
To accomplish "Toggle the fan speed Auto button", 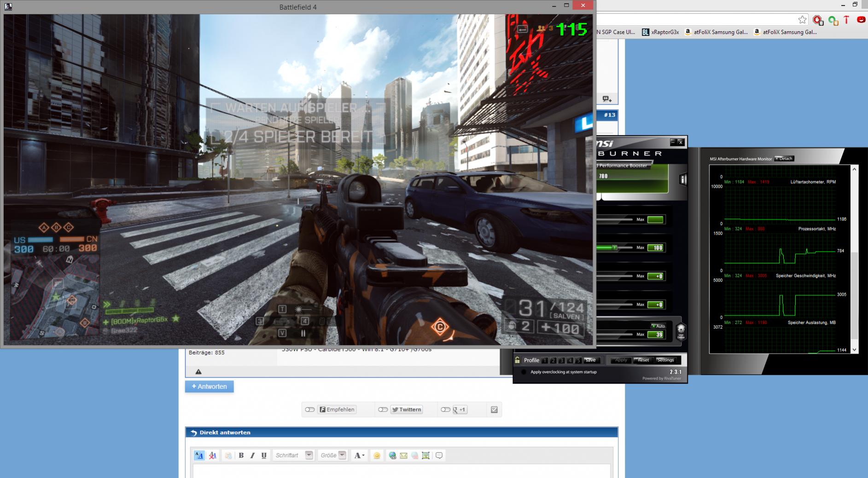I will coord(658,326).
